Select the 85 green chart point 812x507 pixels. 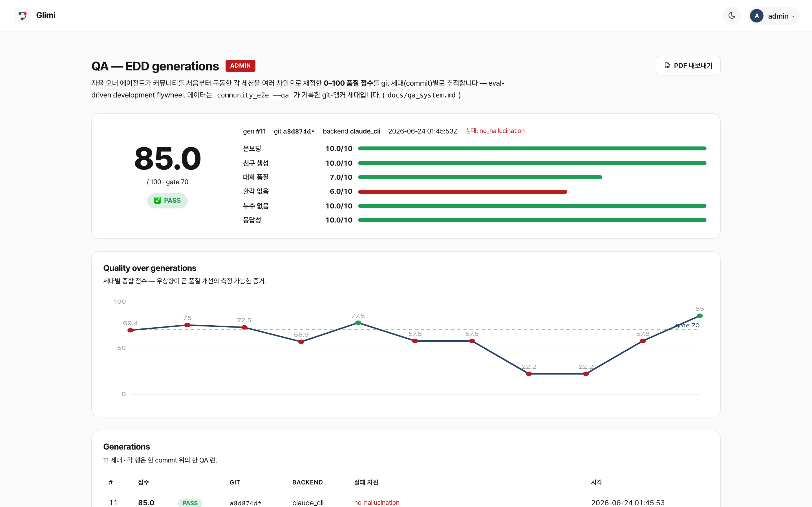(x=700, y=316)
